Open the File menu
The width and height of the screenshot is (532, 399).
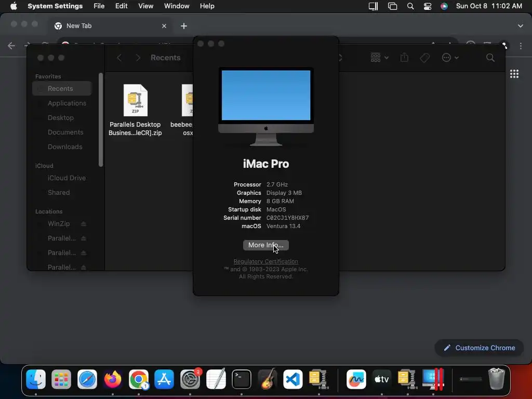99,6
